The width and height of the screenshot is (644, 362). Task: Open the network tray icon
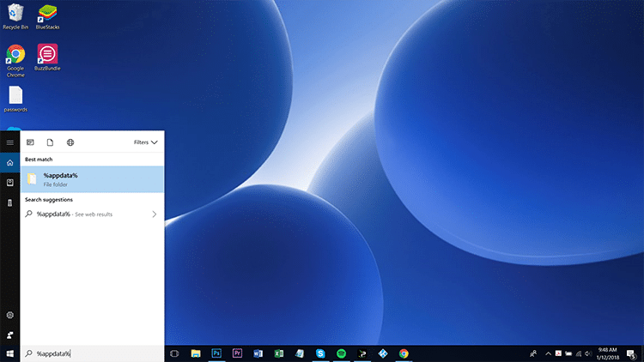pyautogui.click(x=579, y=353)
